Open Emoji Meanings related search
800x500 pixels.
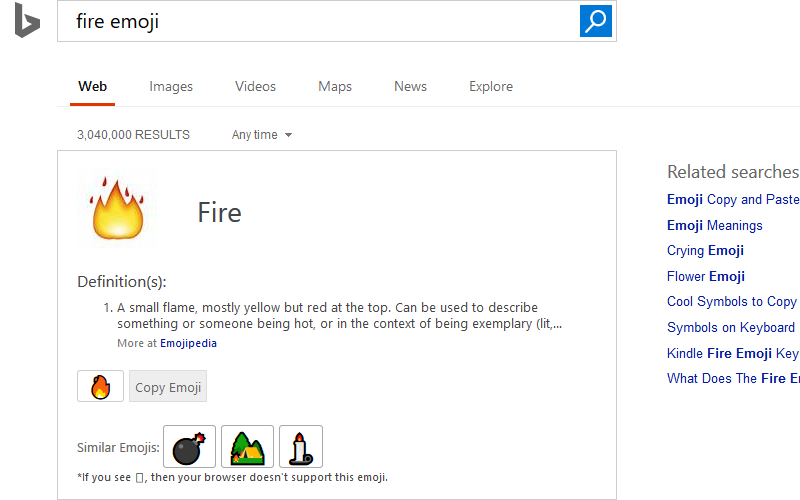coord(714,226)
